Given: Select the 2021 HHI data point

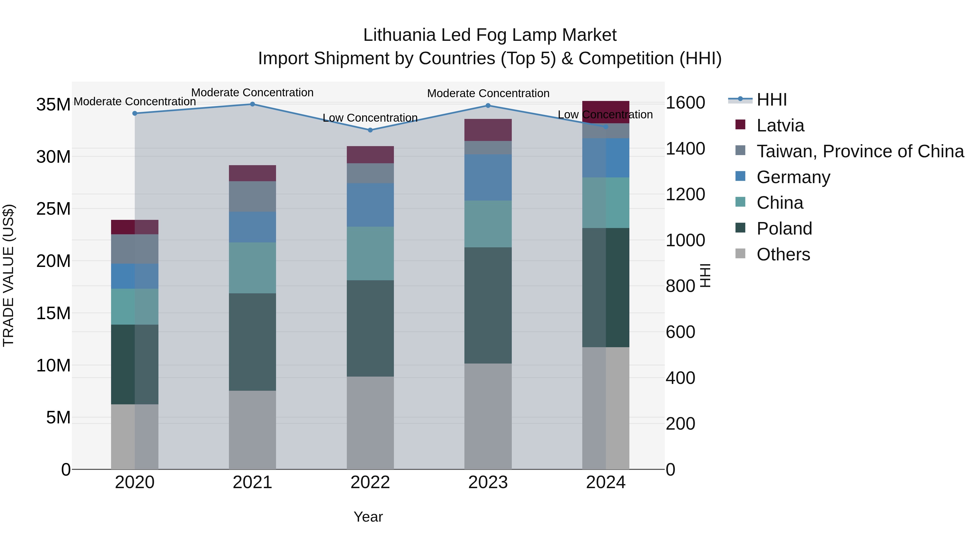Looking at the screenshot, I should [x=252, y=104].
